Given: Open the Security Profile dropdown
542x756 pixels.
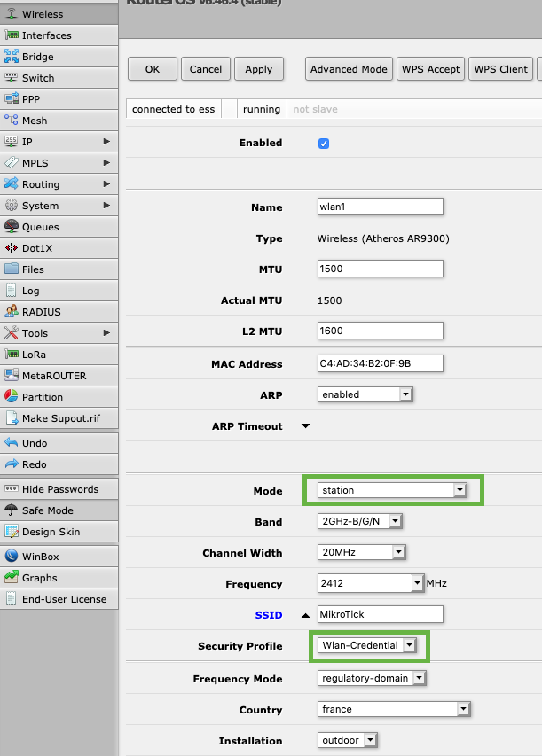Looking at the screenshot, I should (x=366, y=646).
